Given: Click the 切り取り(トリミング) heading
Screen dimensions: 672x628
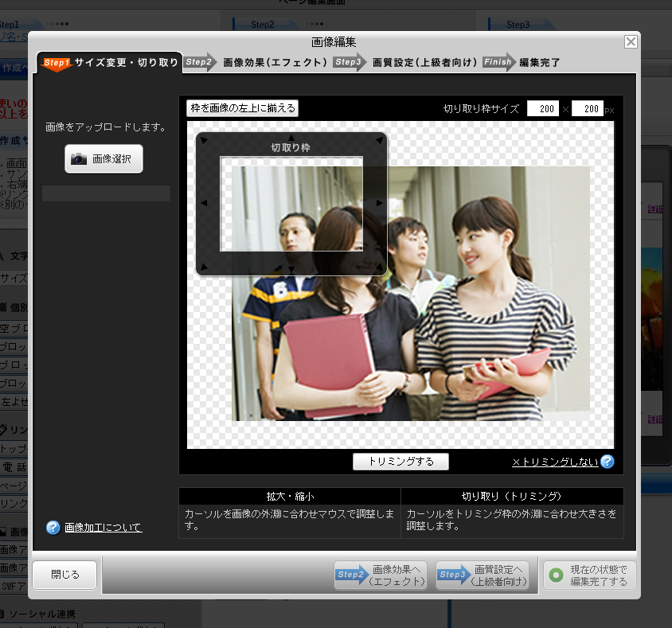Looking at the screenshot, I should [512, 497].
